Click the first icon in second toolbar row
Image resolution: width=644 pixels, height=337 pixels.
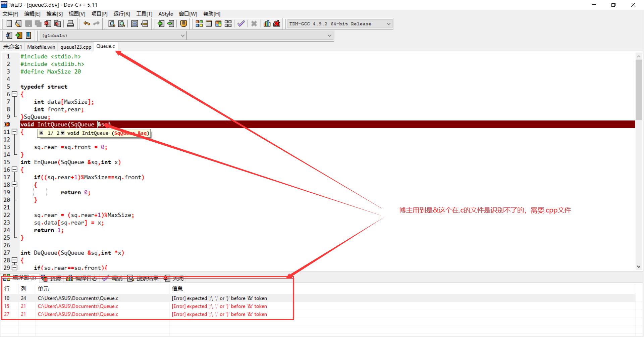pos(9,35)
